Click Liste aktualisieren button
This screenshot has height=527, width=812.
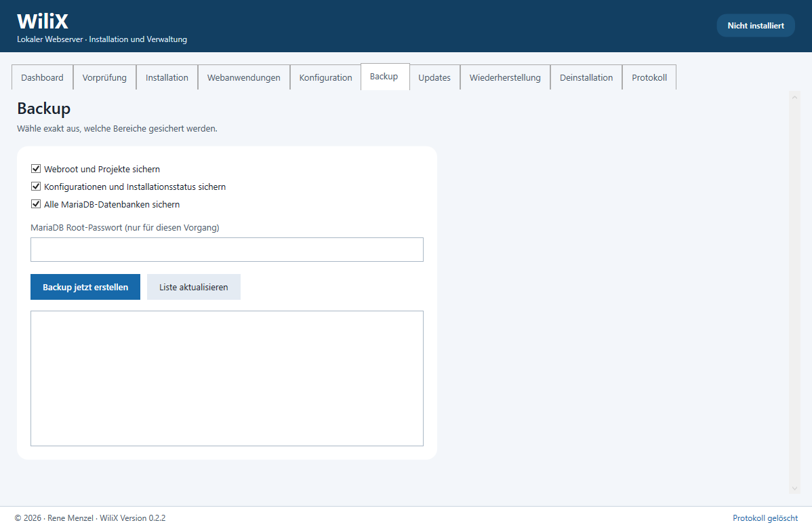[194, 287]
